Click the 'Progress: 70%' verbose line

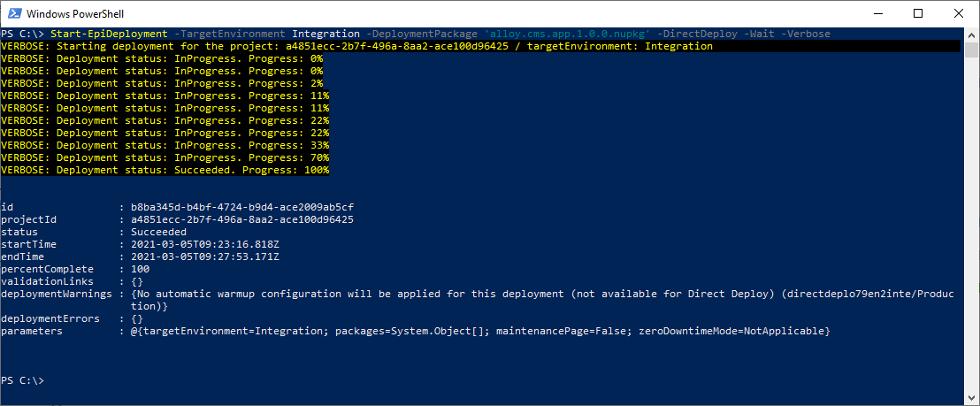(165, 157)
